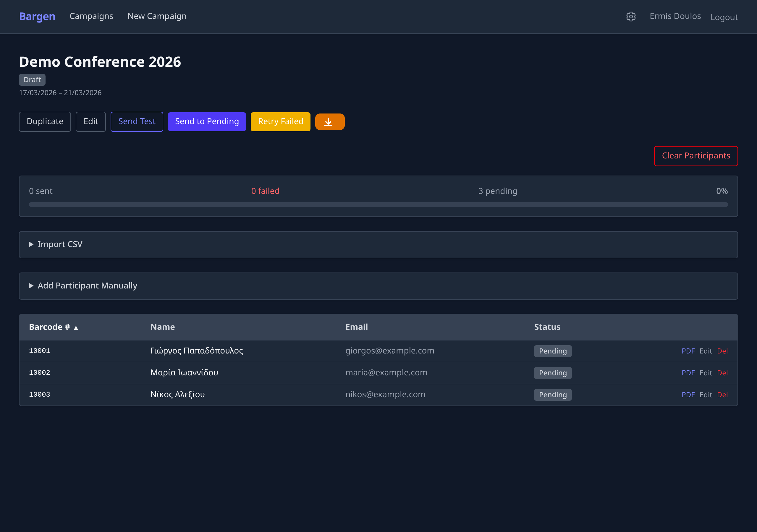The width and height of the screenshot is (757, 532).
Task: Click the Bargen logo
Action: tap(37, 17)
